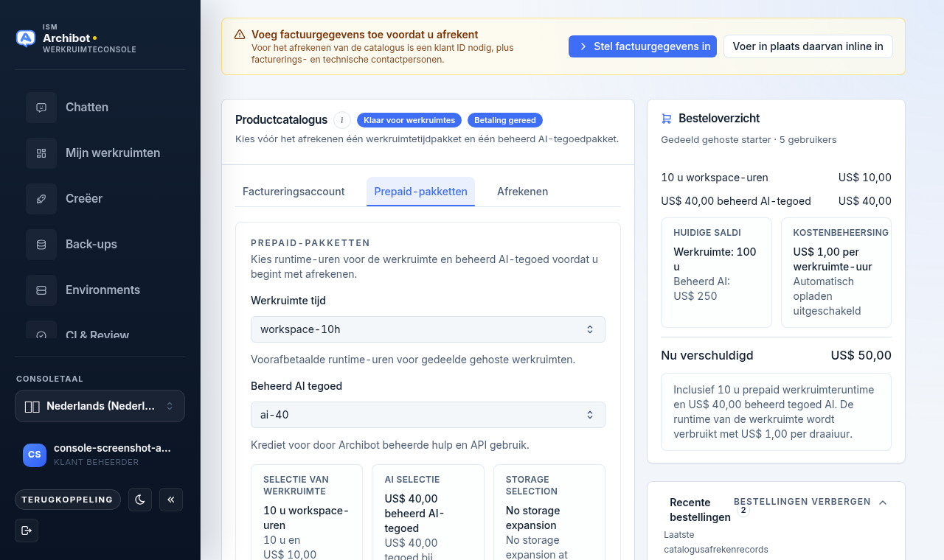Open the Beheerd AI tegoed dropdown

point(428,415)
